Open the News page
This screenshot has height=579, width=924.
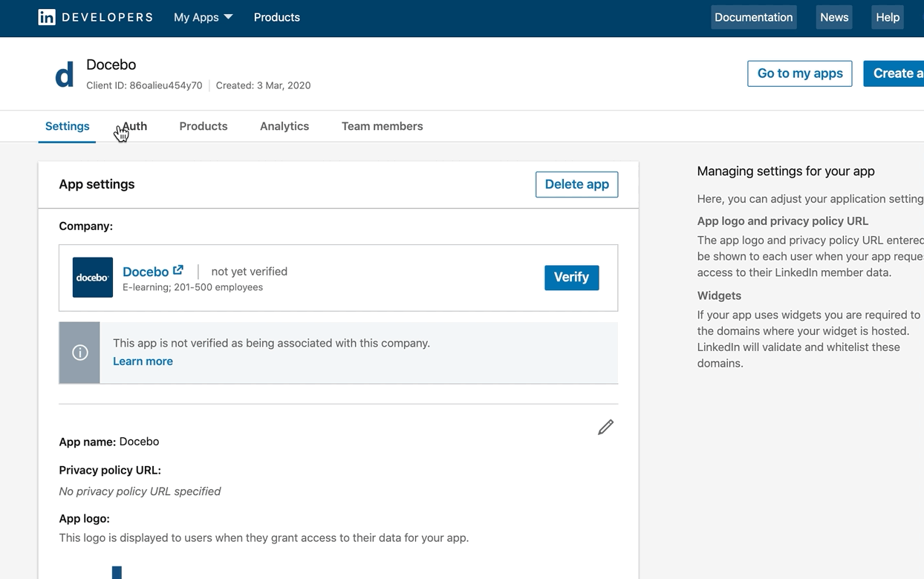coord(834,17)
